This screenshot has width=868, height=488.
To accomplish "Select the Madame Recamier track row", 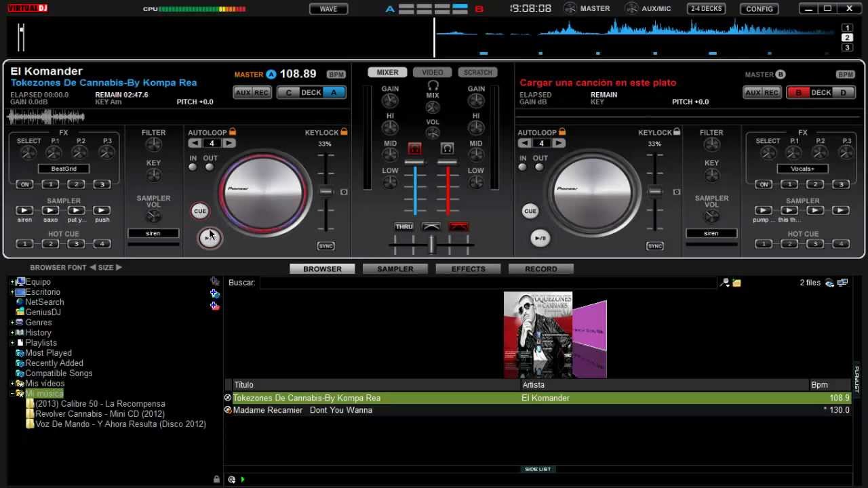I will (x=538, y=410).
